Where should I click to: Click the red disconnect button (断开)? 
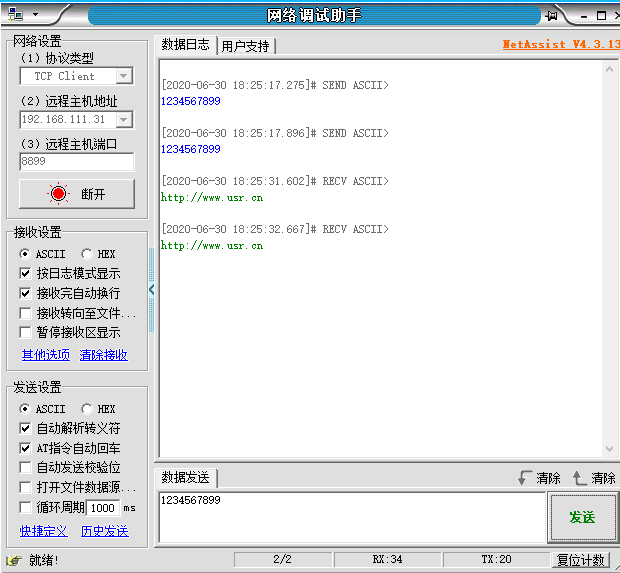point(76,194)
